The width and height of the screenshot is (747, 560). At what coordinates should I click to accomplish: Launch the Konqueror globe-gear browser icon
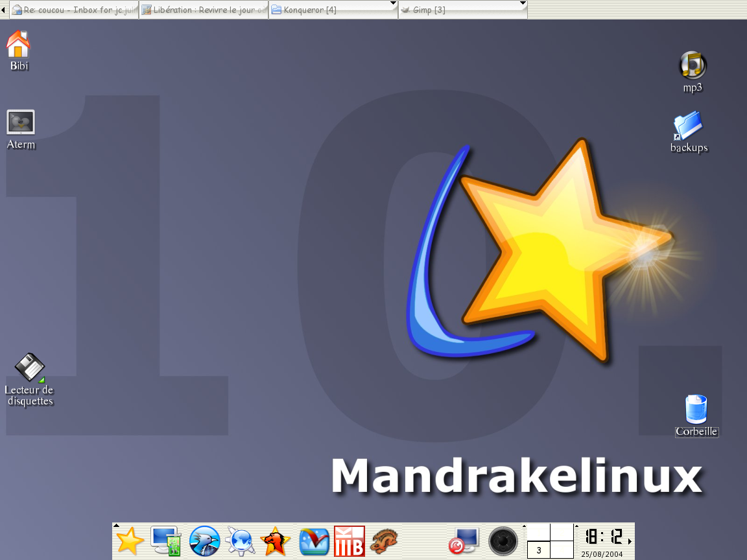pyautogui.click(x=240, y=541)
